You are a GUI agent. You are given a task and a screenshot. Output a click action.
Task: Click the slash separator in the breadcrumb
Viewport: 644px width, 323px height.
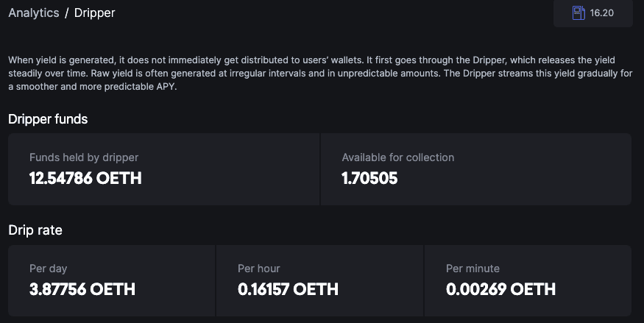tap(66, 13)
